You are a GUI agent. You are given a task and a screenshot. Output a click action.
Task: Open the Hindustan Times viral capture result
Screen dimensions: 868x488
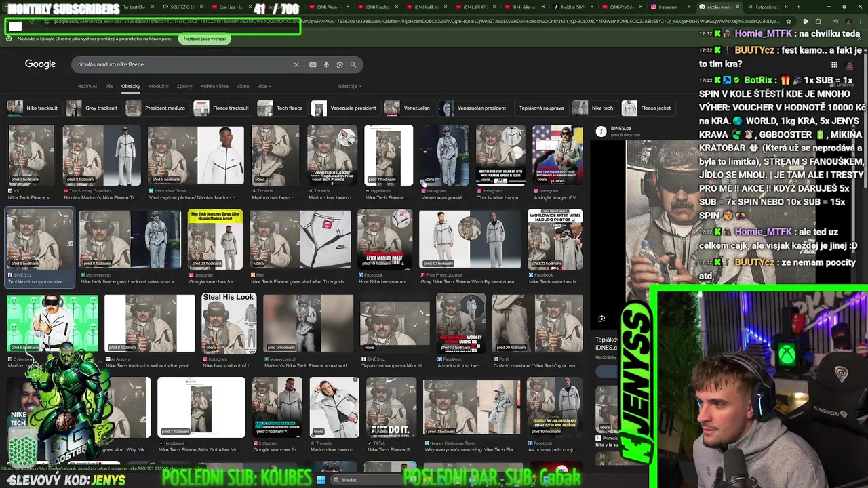[195, 155]
